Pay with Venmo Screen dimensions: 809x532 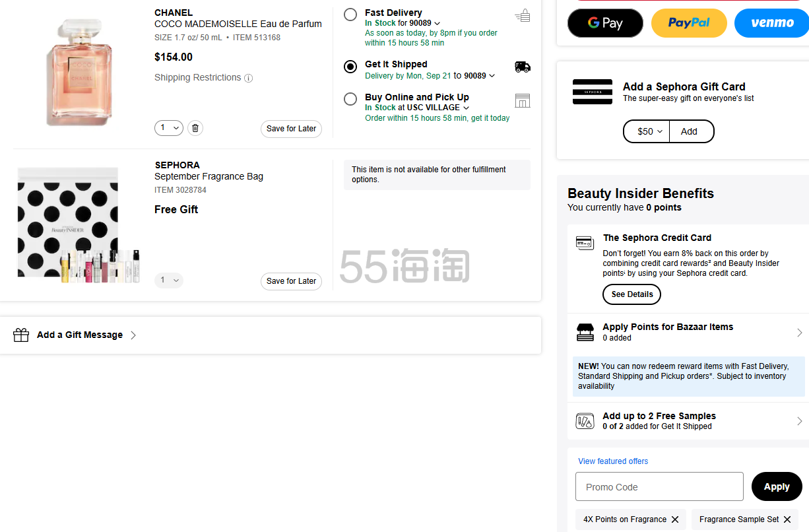(x=772, y=23)
